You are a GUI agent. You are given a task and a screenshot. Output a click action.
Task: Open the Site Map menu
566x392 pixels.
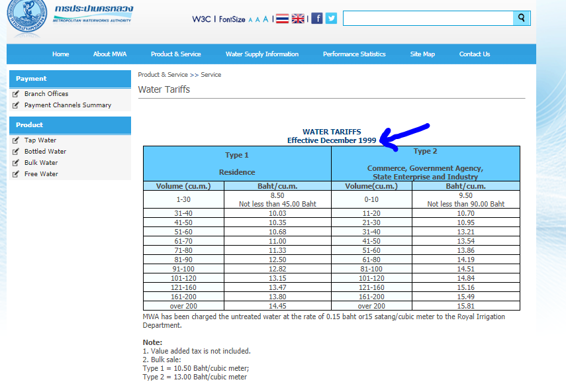[x=422, y=54]
